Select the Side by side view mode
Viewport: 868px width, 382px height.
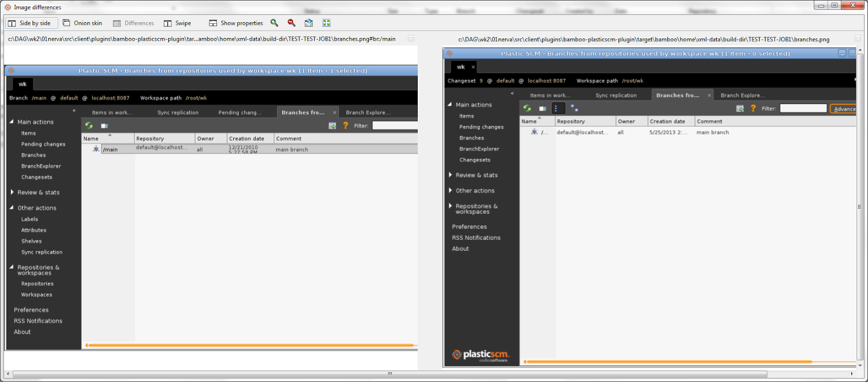tap(31, 23)
